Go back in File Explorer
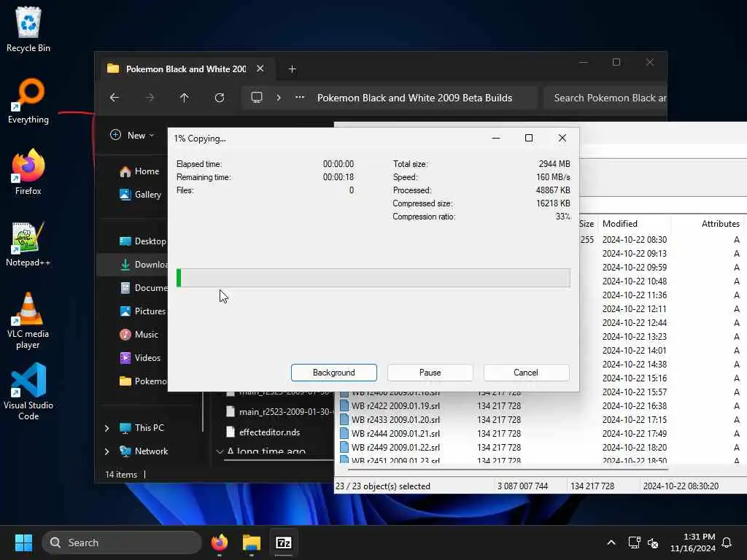This screenshot has height=560, width=747. (x=115, y=98)
